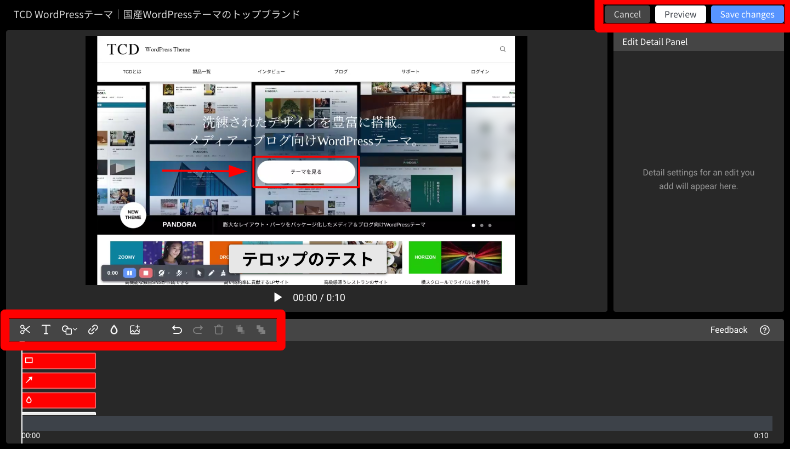Click the gray video track bar in the timeline
The image size is (790, 449).
[397, 423]
